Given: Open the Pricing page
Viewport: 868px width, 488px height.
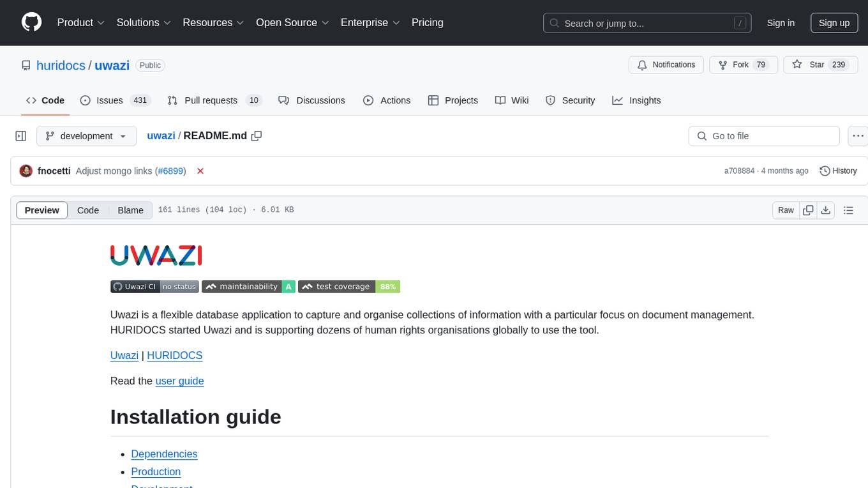Looking at the screenshot, I should (428, 22).
